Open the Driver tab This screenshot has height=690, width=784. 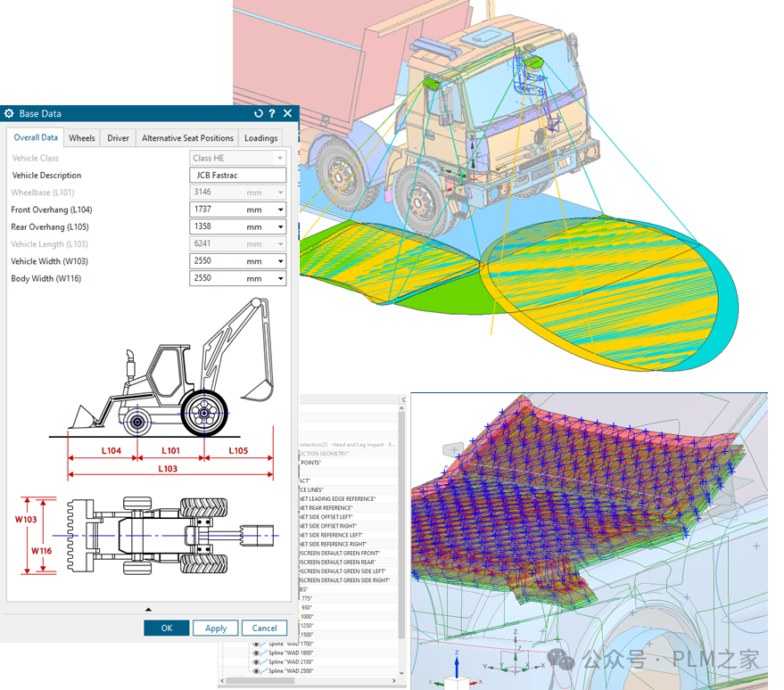(x=118, y=138)
